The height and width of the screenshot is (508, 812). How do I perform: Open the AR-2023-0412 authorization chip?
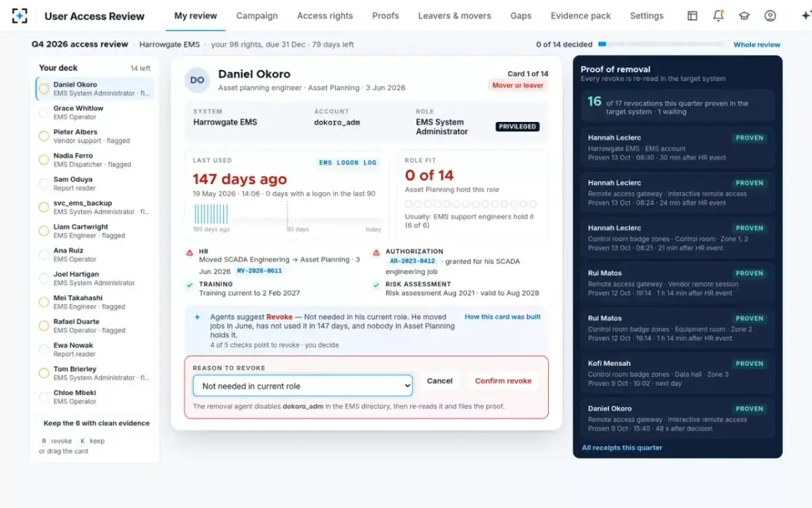412,261
